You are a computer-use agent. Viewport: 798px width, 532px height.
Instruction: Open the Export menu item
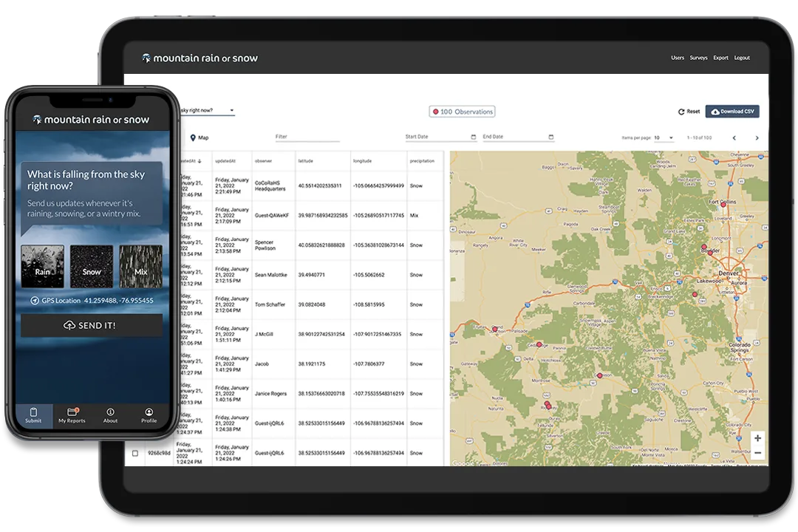720,58
